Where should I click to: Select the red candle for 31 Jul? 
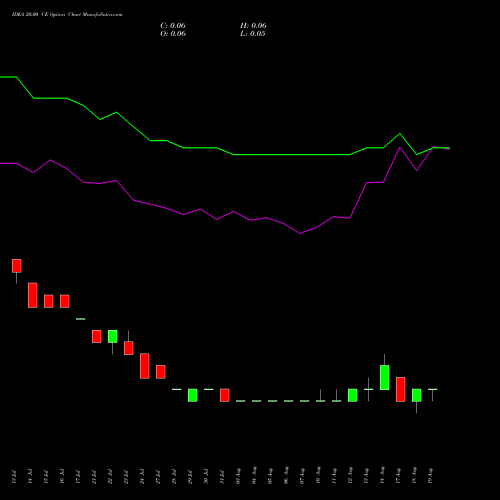pyautogui.click(x=224, y=395)
